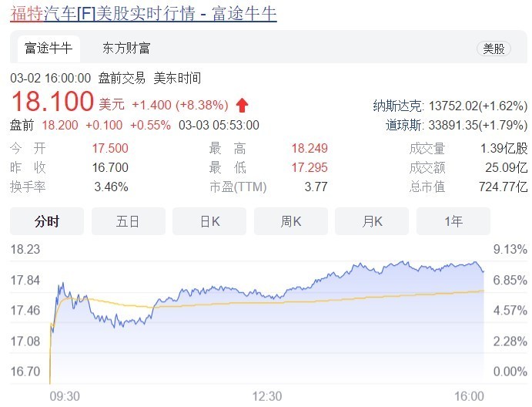532x407 pixels.
Task: Click the 总市值 value 724.77亿
Action: coord(503,187)
